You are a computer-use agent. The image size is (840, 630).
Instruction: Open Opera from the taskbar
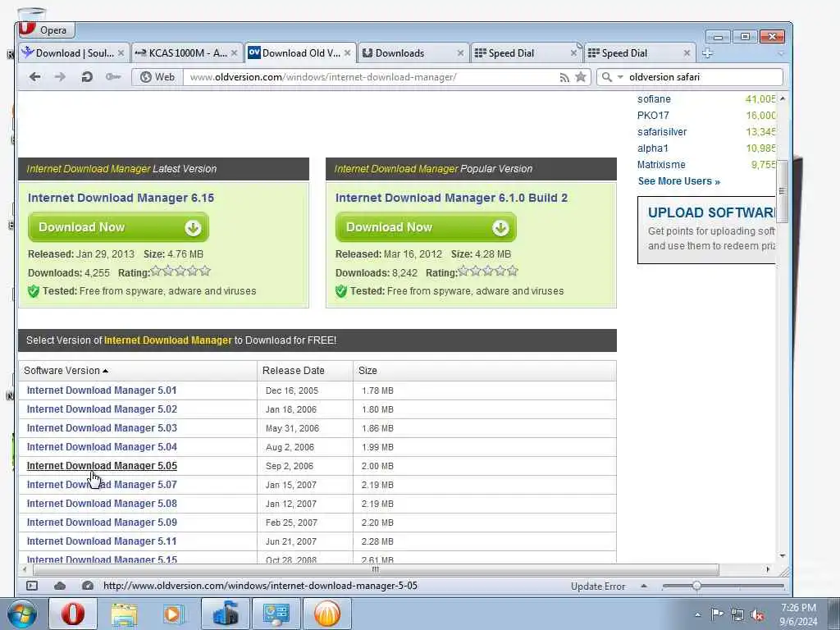click(73, 614)
